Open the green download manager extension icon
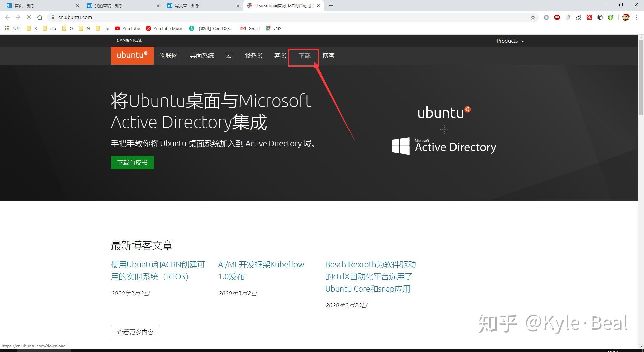 (610, 17)
